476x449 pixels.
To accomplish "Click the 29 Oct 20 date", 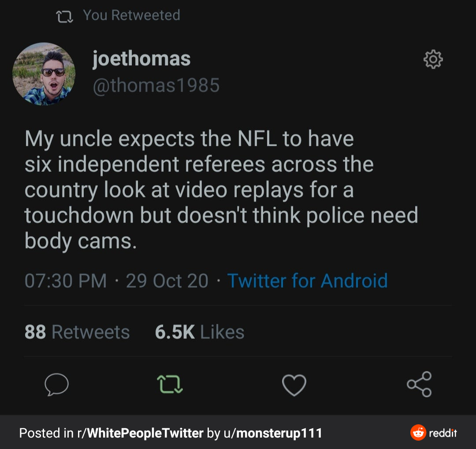I will (x=167, y=281).
